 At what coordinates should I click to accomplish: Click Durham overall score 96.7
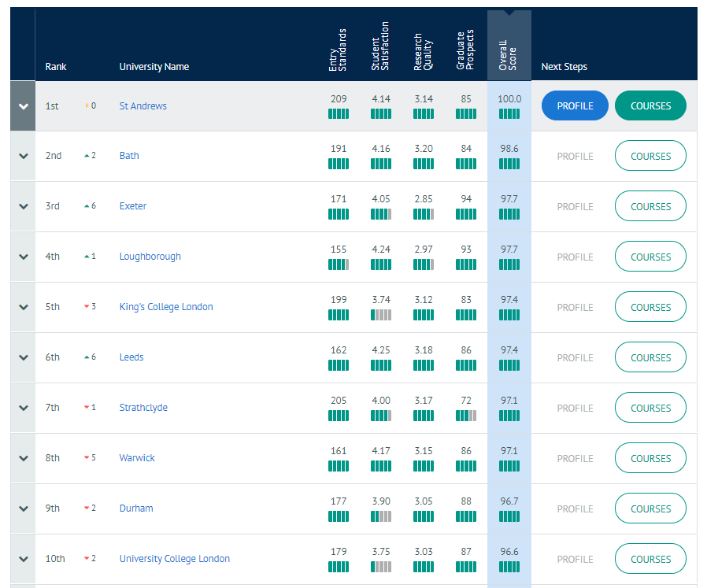(509, 501)
